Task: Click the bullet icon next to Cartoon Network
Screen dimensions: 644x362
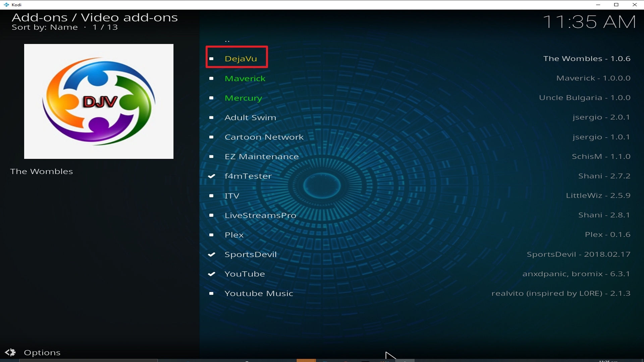Action: 211,137
